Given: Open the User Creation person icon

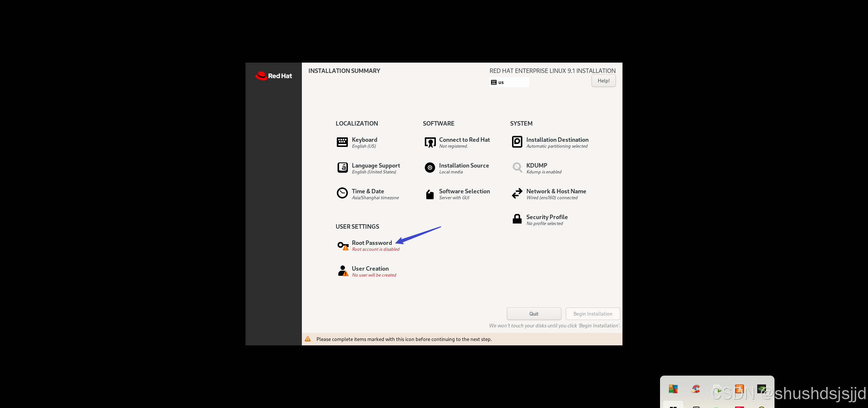Looking at the screenshot, I should click(342, 271).
